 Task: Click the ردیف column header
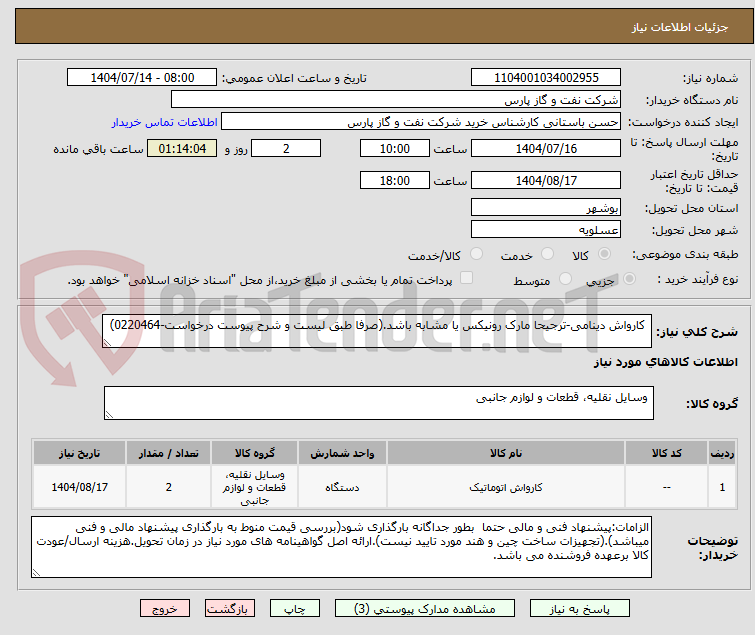[x=722, y=453]
